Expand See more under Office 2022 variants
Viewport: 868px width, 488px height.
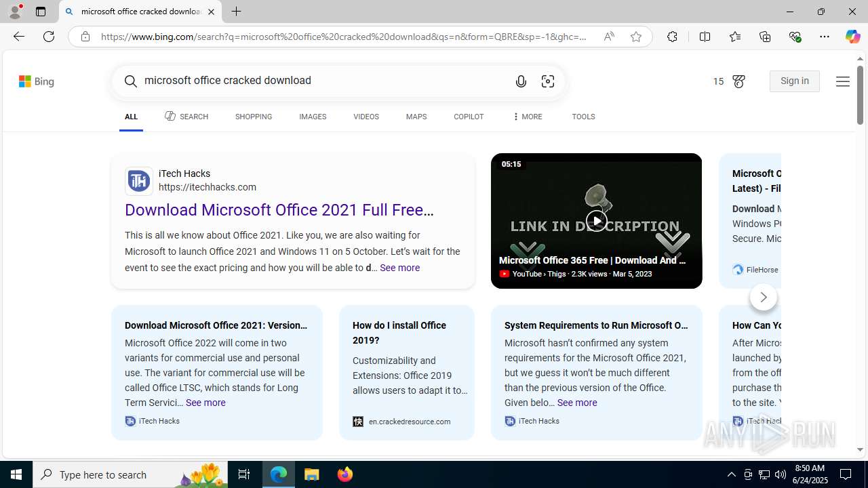(205, 403)
